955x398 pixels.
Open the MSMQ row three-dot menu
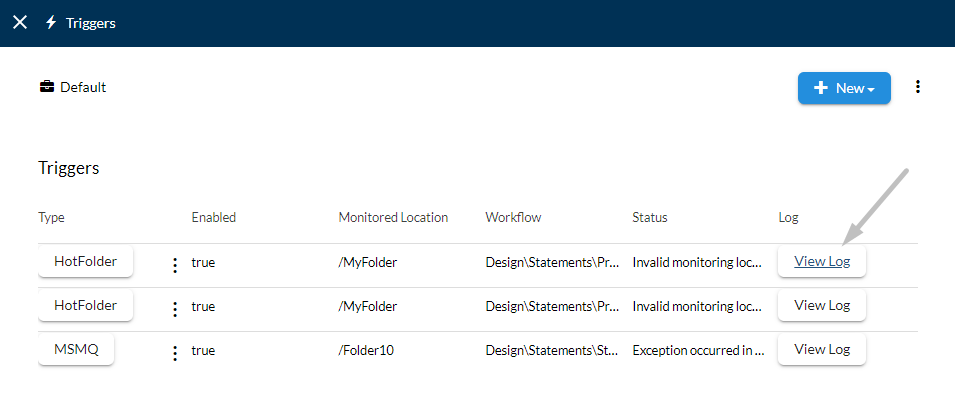coord(175,354)
